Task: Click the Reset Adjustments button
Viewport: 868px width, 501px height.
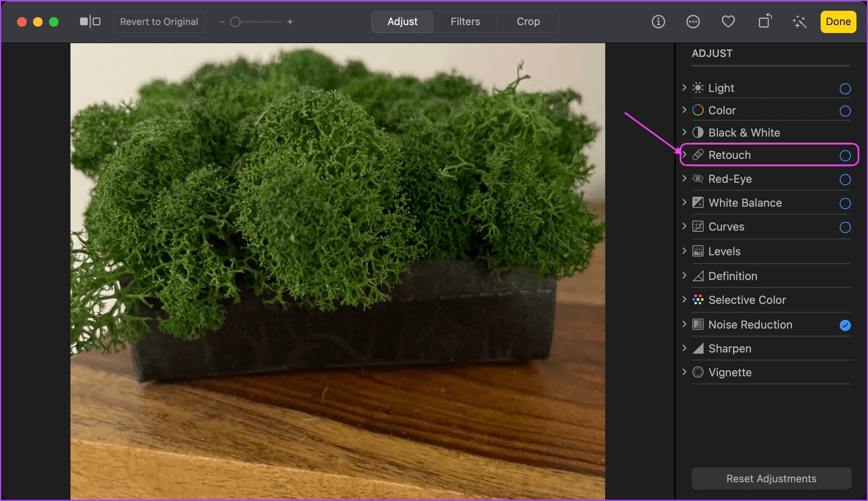Action: pyautogui.click(x=771, y=478)
